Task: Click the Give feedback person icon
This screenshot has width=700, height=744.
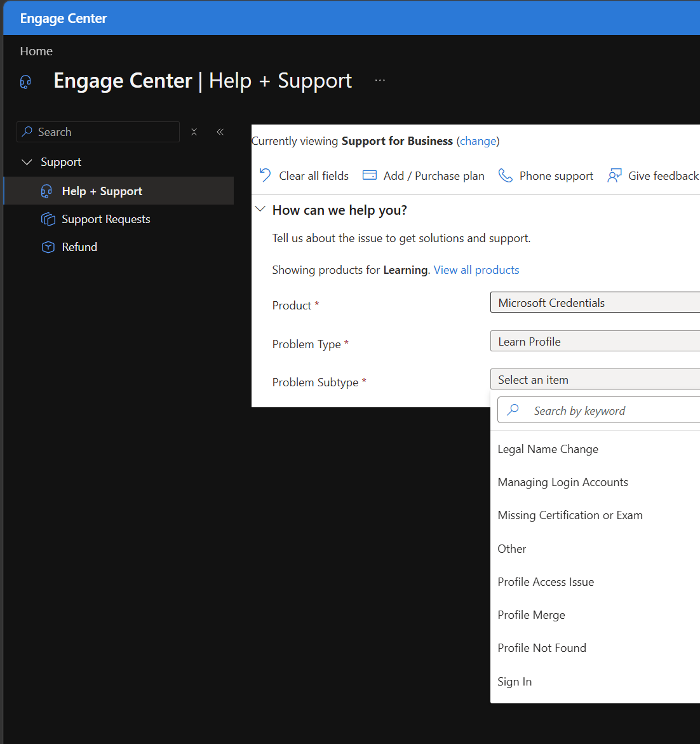Action: (x=615, y=175)
